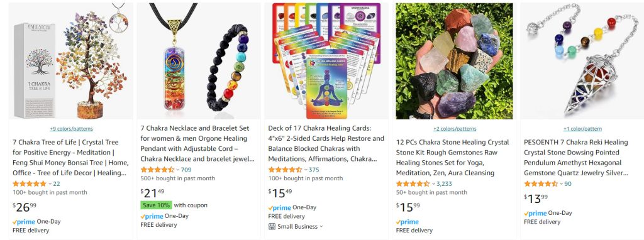Open the silver dowsing pendulum image
The image size is (644, 240).
coord(582,61)
